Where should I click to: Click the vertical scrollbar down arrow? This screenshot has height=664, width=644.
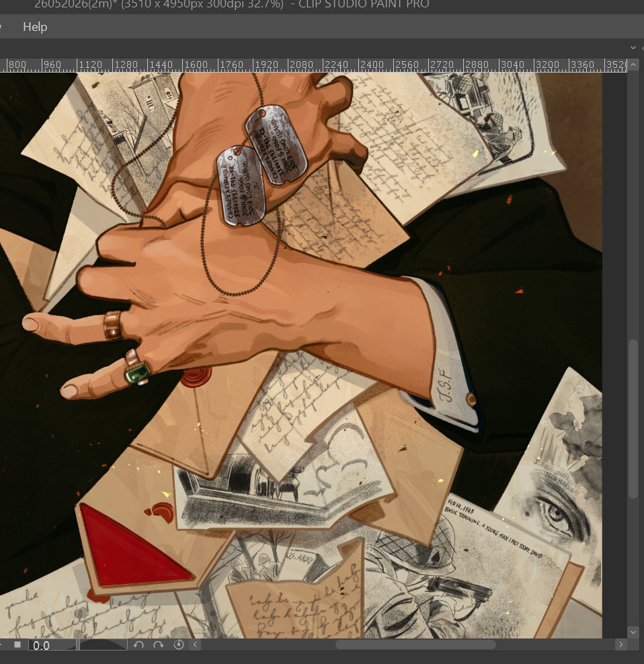click(x=633, y=632)
